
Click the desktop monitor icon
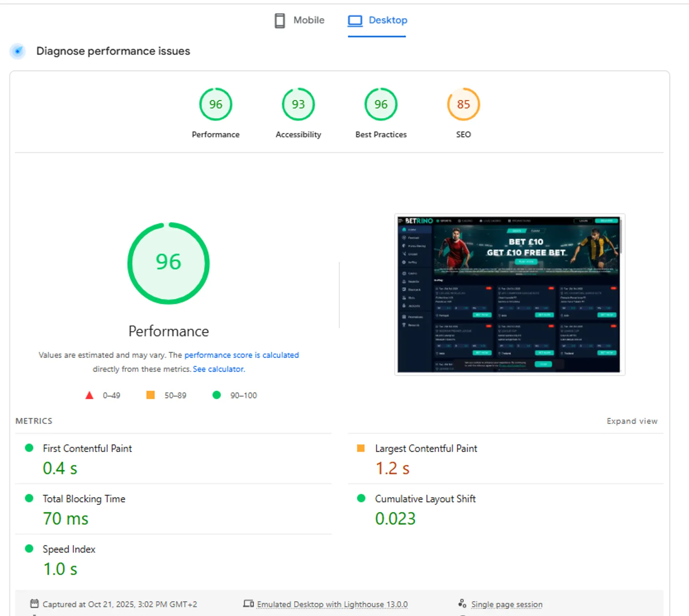pos(354,20)
